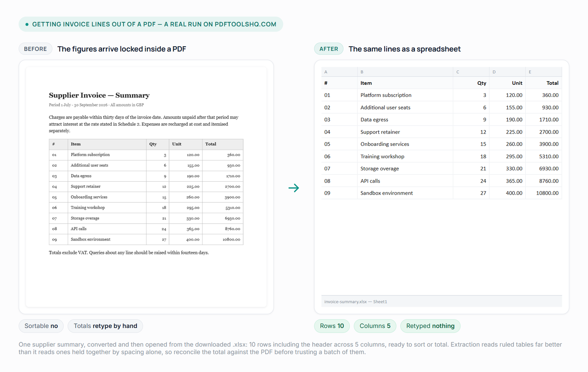Click the BEFORE badge label
The width and height of the screenshot is (588, 372).
click(35, 49)
